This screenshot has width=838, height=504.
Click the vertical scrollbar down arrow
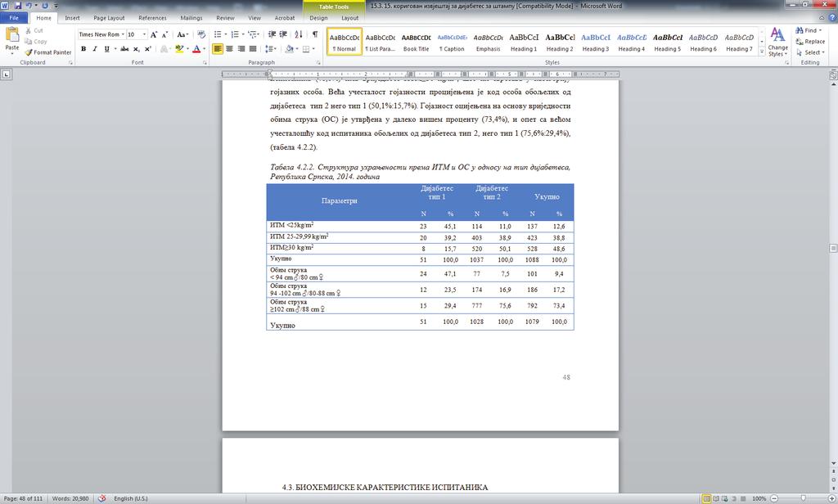pos(833,463)
